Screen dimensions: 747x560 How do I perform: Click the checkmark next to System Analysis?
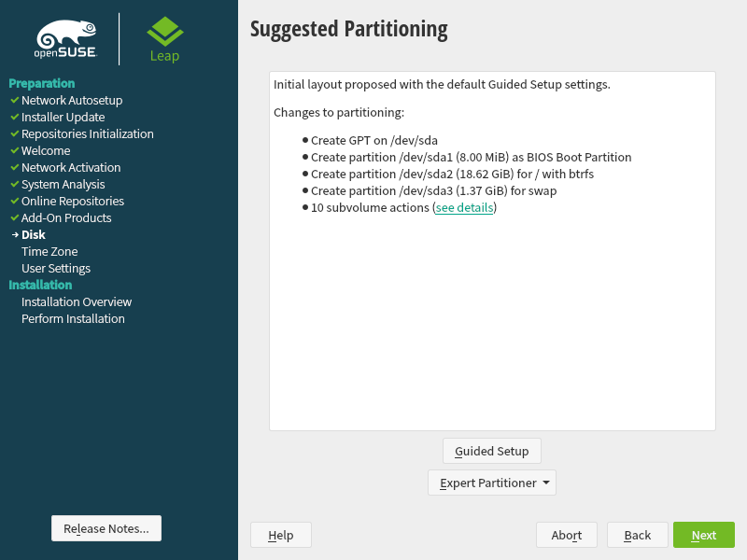[14, 184]
